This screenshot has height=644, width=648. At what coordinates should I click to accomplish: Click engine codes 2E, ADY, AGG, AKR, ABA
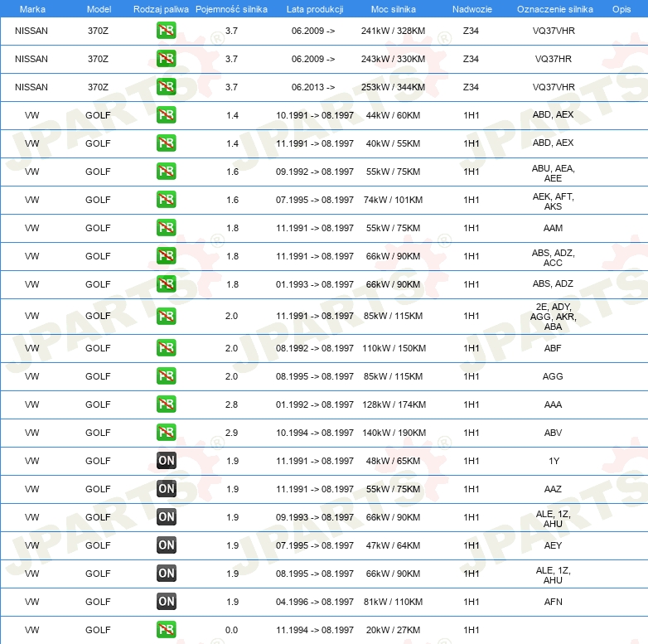click(553, 317)
